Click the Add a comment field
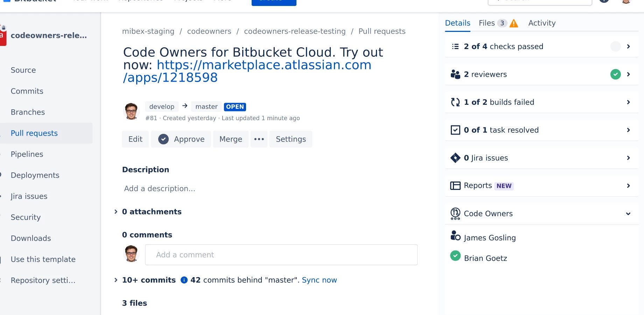 point(281,255)
